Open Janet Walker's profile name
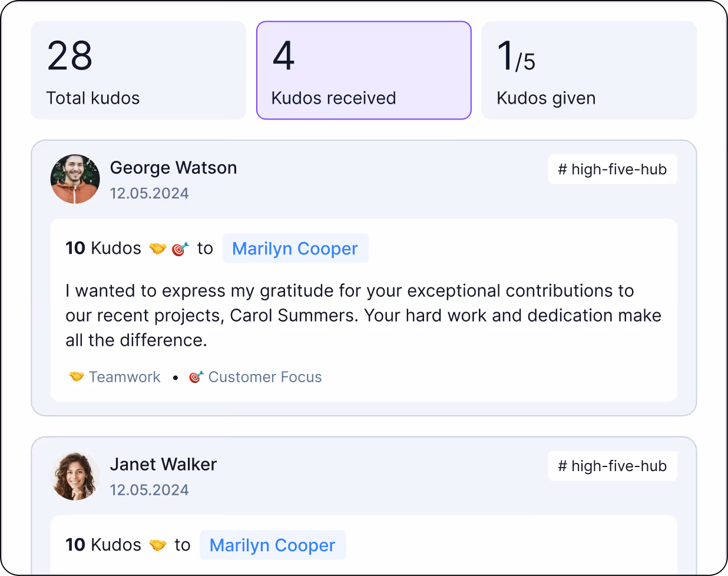This screenshot has width=728, height=576. (163, 465)
